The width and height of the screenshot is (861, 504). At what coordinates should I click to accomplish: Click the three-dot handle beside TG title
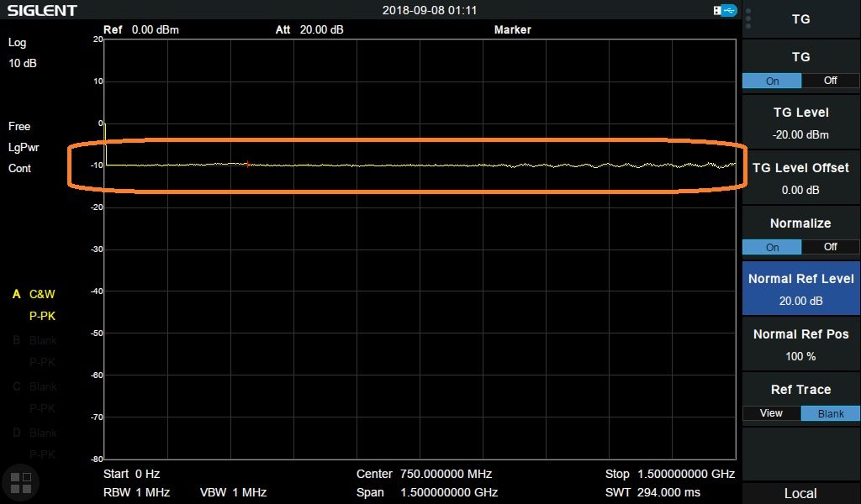748,18
